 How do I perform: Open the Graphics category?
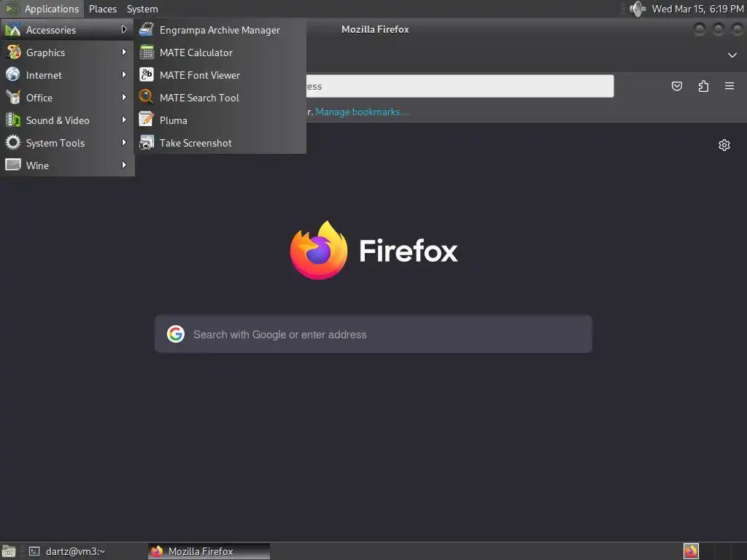[x=67, y=52]
